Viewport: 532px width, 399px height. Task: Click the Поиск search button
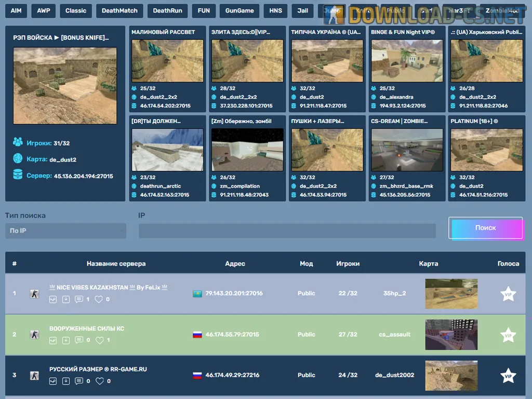(485, 228)
